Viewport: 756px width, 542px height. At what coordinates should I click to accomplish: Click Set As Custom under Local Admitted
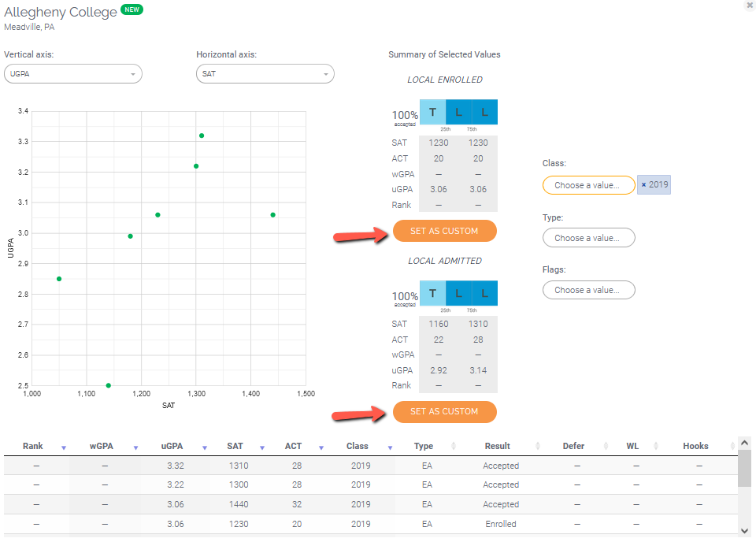(444, 411)
